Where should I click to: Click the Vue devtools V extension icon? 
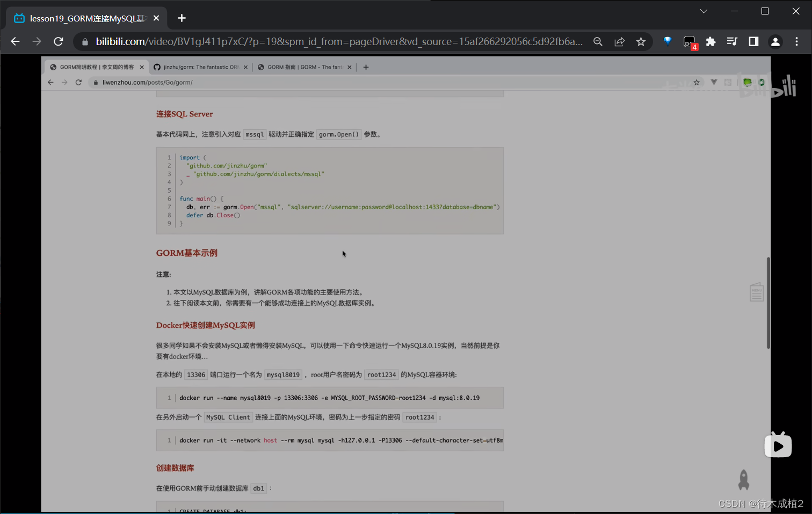pyautogui.click(x=714, y=82)
